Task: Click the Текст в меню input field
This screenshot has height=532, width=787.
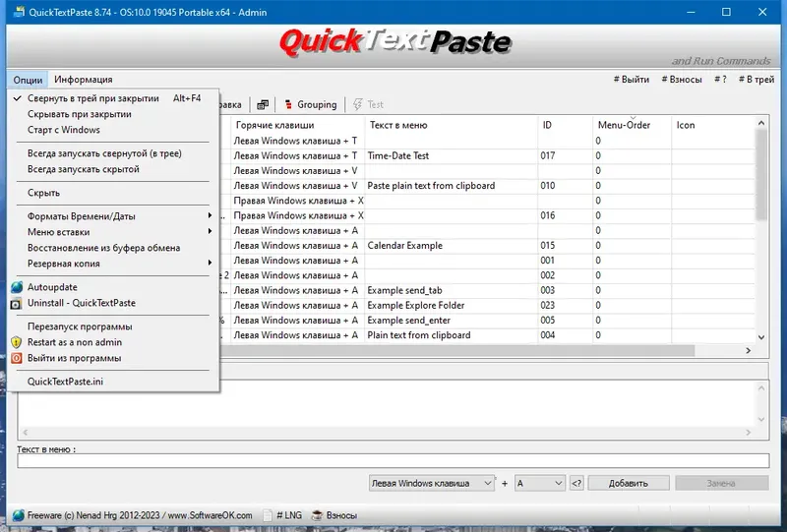Action: [x=393, y=461]
